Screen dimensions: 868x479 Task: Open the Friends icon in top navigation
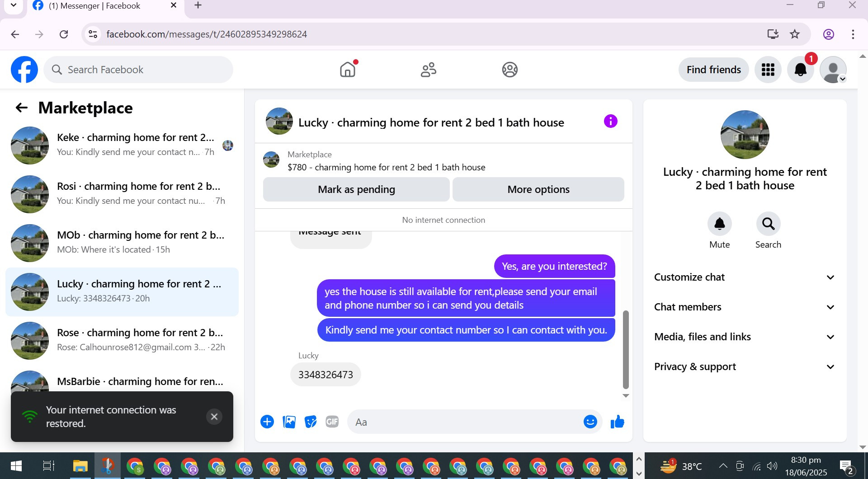point(429,70)
